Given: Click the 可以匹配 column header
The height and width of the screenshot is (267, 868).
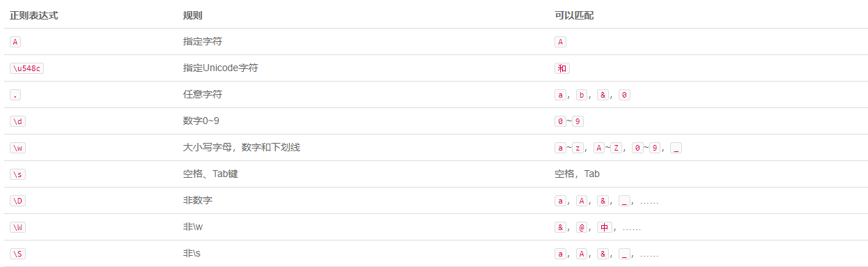Looking at the screenshot, I should (x=574, y=15).
